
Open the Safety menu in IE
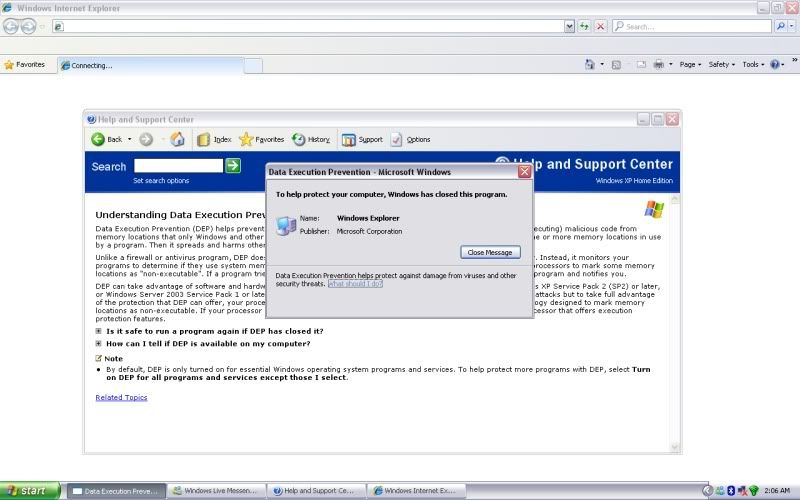(721, 64)
